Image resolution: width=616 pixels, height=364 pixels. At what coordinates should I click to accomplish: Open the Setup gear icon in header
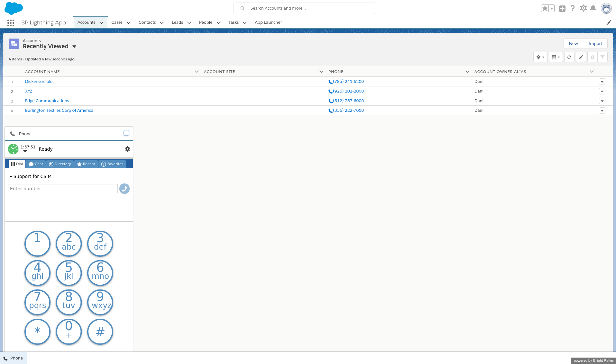click(583, 8)
